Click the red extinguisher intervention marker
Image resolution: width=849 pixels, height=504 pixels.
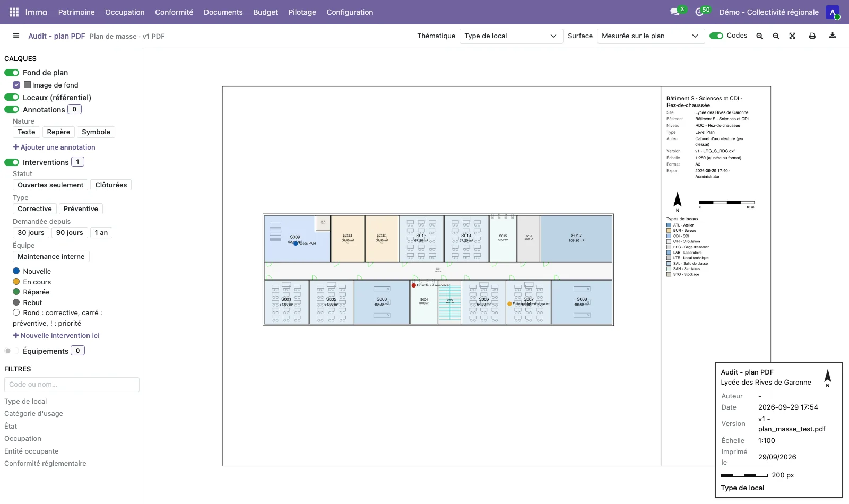tap(414, 285)
